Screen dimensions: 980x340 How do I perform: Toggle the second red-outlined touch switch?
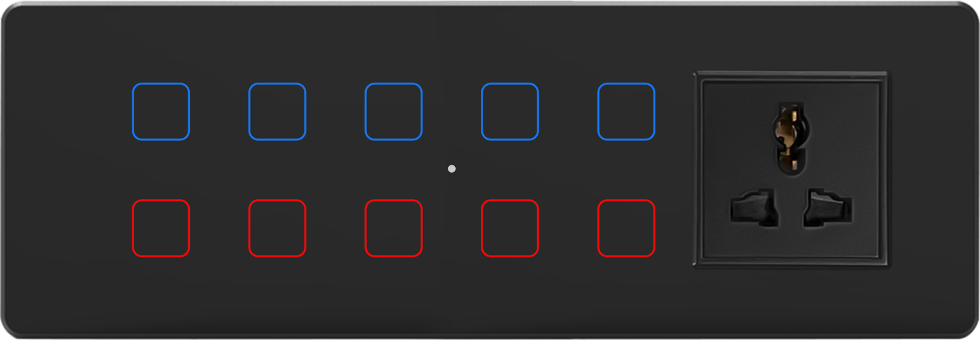[277, 228]
